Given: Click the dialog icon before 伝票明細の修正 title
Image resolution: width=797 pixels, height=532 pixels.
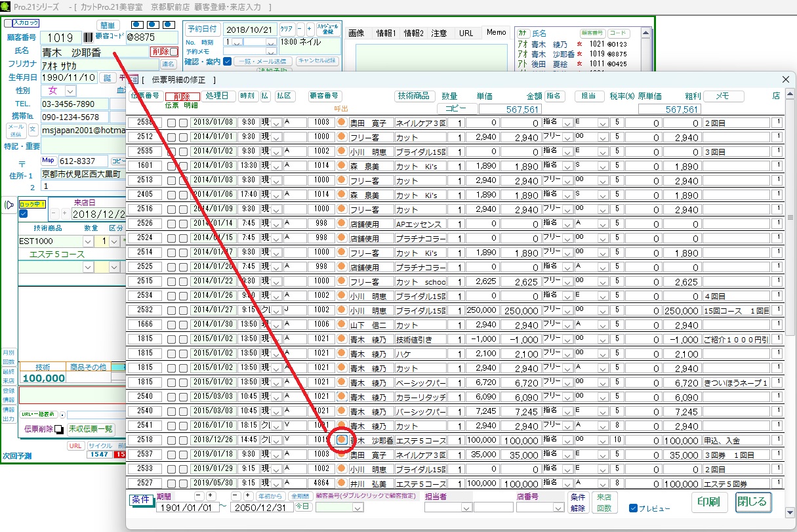Looking at the screenshot, I should (134, 79).
